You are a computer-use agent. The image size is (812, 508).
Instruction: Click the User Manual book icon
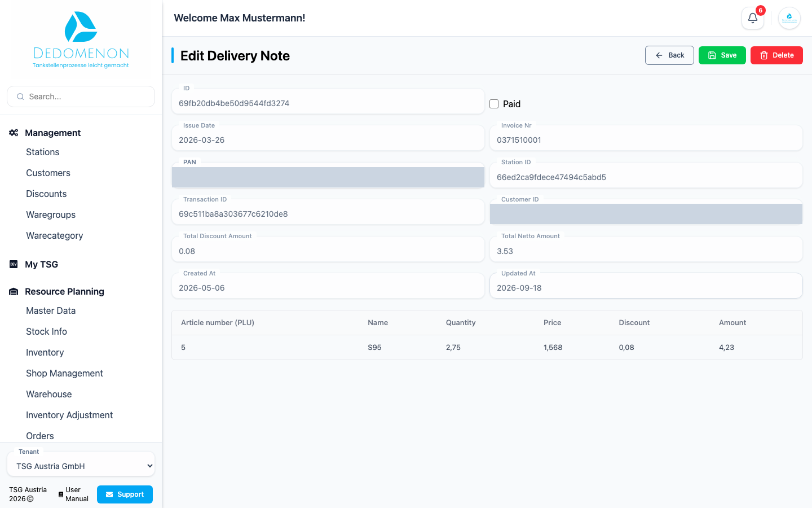click(61, 494)
